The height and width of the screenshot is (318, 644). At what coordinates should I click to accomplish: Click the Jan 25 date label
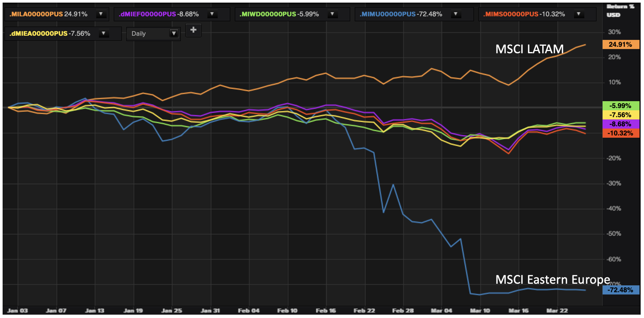172,311
